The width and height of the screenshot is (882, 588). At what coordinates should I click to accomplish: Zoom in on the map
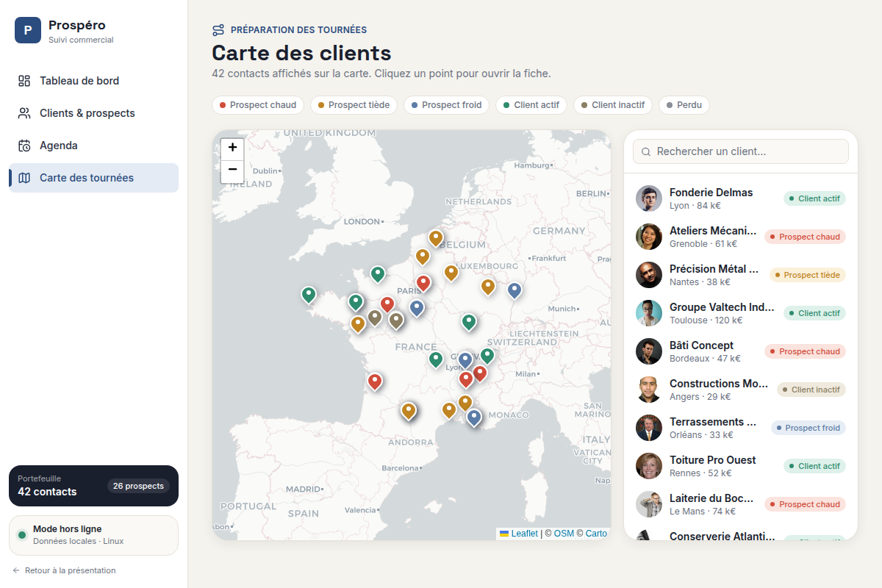point(232,148)
